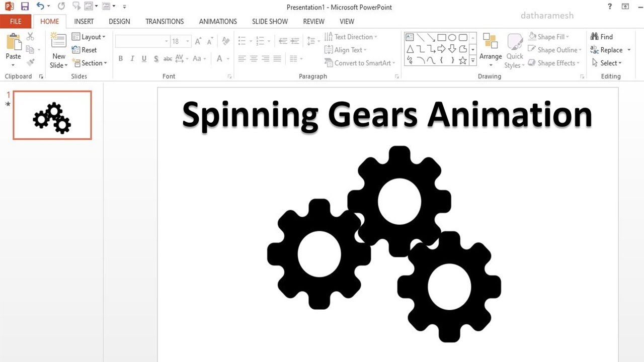
Task: Choose the right arrow block shape
Action: click(442, 49)
